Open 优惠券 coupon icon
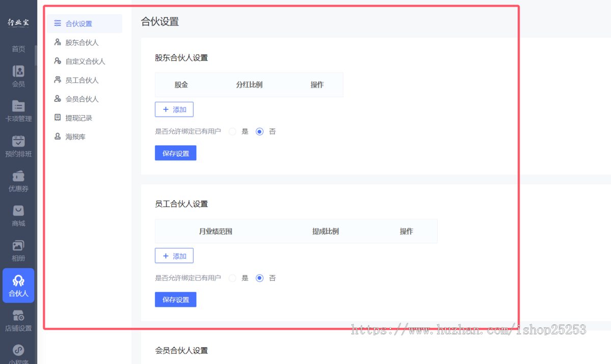The width and height of the screenshot is (611, 364). (18, 176)
